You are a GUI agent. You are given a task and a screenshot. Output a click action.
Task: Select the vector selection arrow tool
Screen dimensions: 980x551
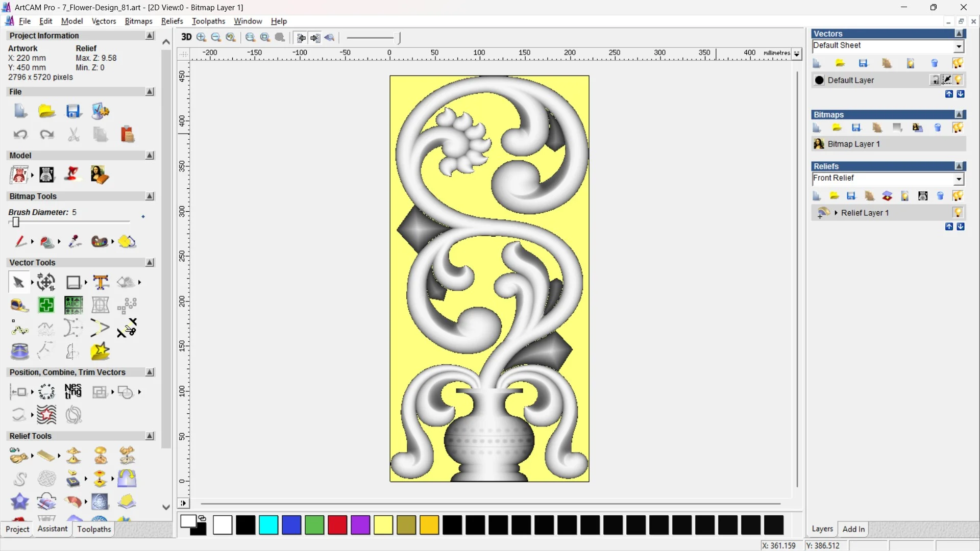(18, 282)
